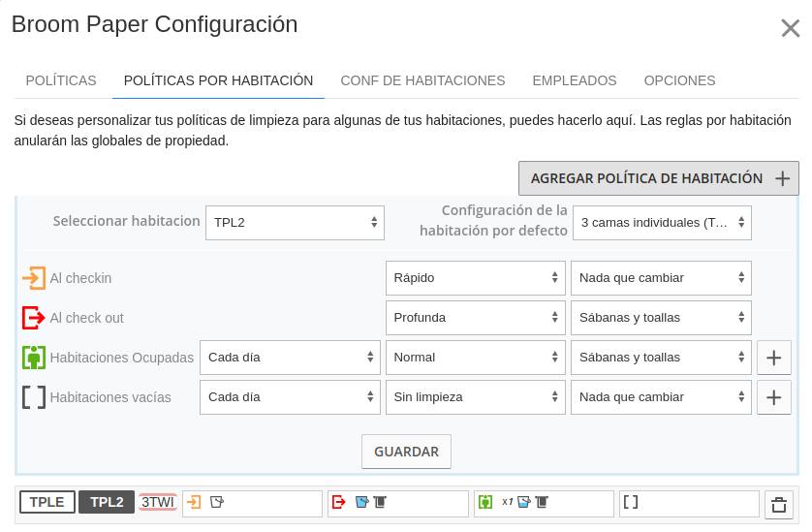Select the dark TPL2 room tag
812x532 pixels.
click(107, 502)
